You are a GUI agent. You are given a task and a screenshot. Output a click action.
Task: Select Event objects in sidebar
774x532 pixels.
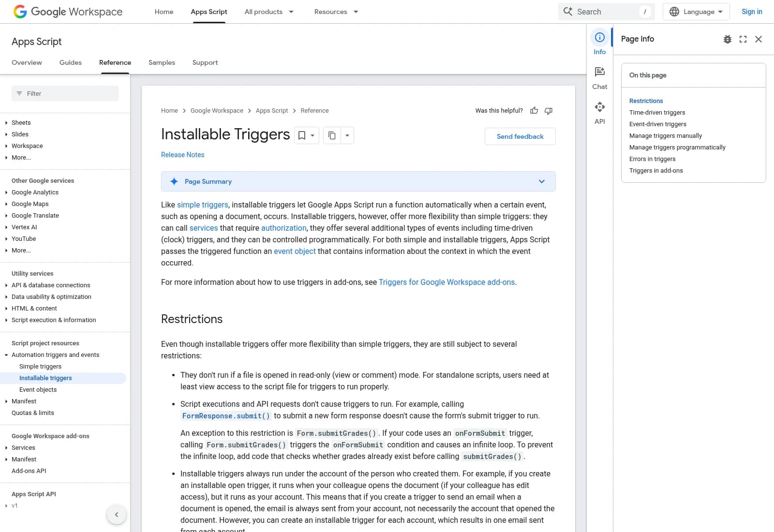click(38, 390)
